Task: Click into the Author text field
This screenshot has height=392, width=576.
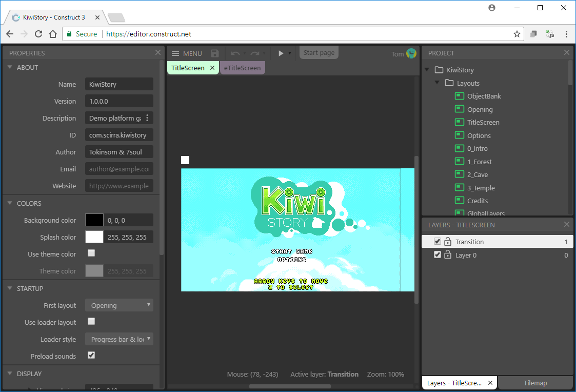Action: click(x=119, y=152)
